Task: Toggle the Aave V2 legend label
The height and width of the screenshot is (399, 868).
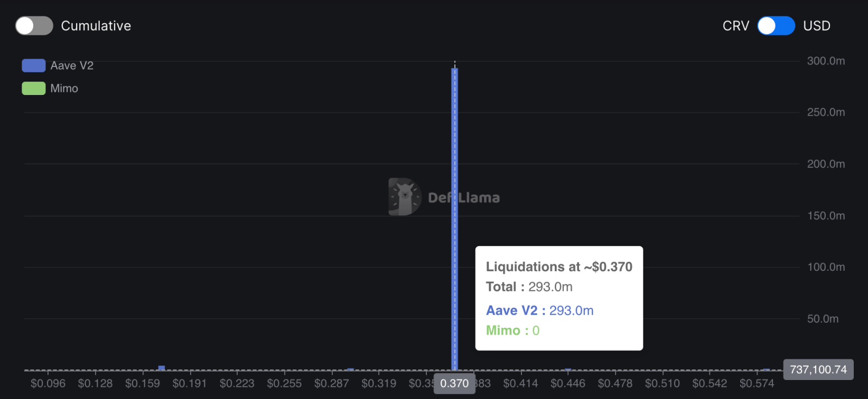Action: pos(72,65)
